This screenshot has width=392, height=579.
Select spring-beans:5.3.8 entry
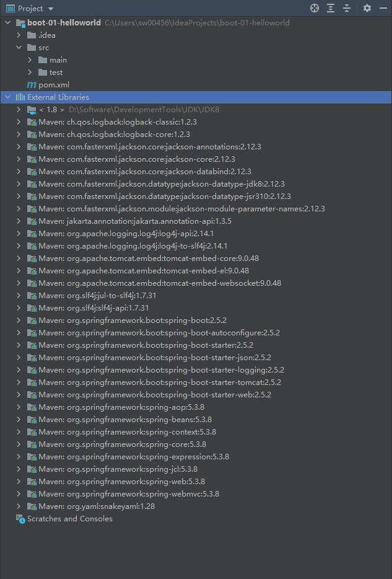tap(125, 420)
